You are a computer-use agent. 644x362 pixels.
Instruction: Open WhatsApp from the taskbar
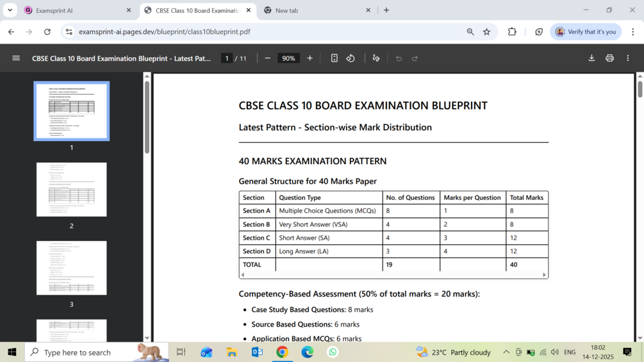333,352
